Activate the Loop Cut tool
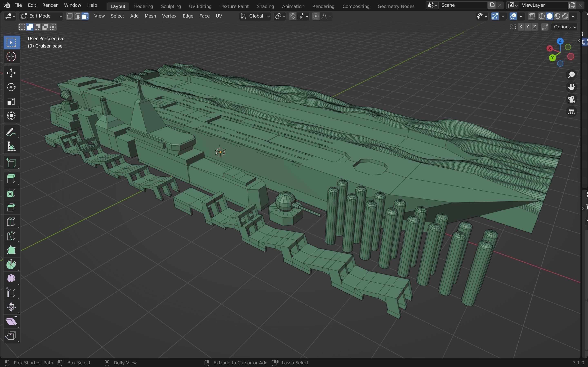Viewport: 588px width, 367px height. click(x=11, y=221)
